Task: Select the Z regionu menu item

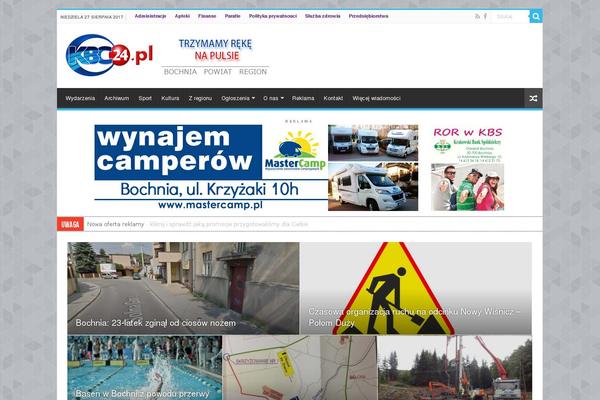Action: [200, 98]
